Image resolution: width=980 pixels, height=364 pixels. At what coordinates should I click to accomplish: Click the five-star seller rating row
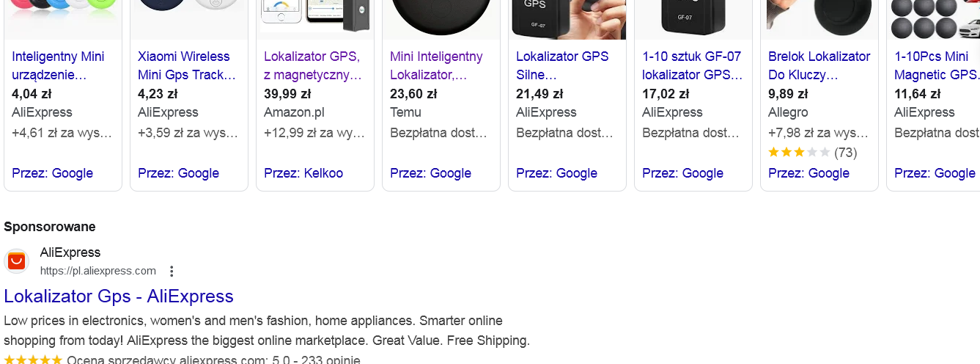182,360
